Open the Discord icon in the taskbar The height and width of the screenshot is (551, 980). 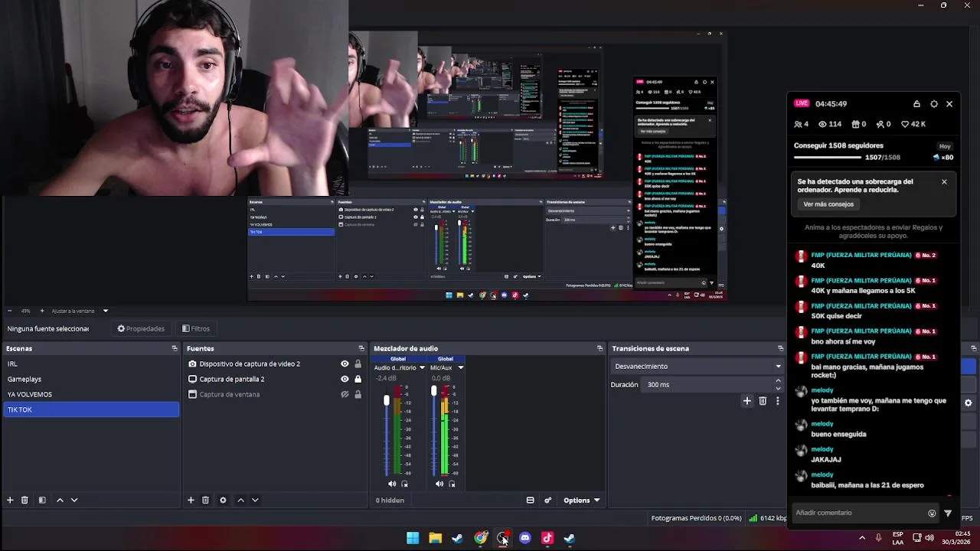pyautogui.click(x=525, y=538)
